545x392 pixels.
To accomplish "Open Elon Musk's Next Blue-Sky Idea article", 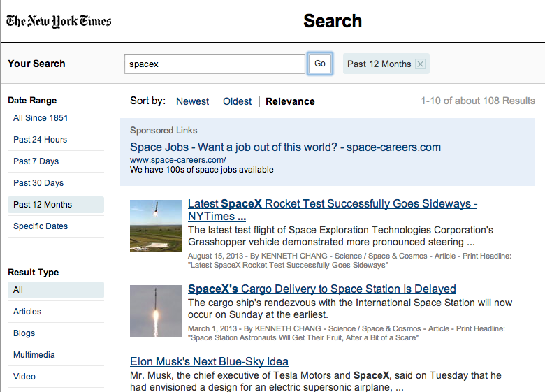I will click(209, 362).
